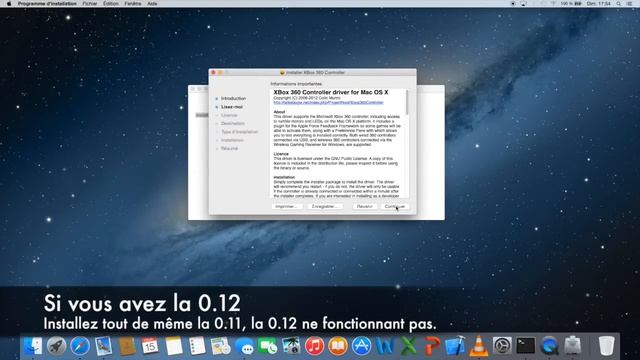Open Finder from the dock

click(x=32, y=346)
